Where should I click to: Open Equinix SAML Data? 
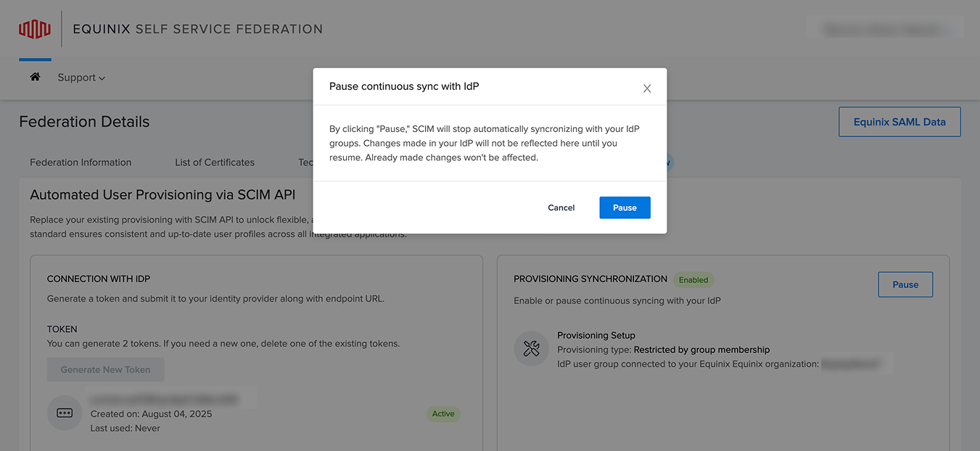pyautogui.click(x=899, y=122)
